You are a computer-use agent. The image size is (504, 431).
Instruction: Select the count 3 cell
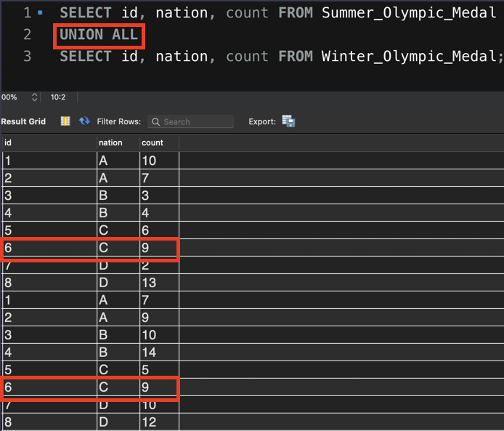[160, 196]
